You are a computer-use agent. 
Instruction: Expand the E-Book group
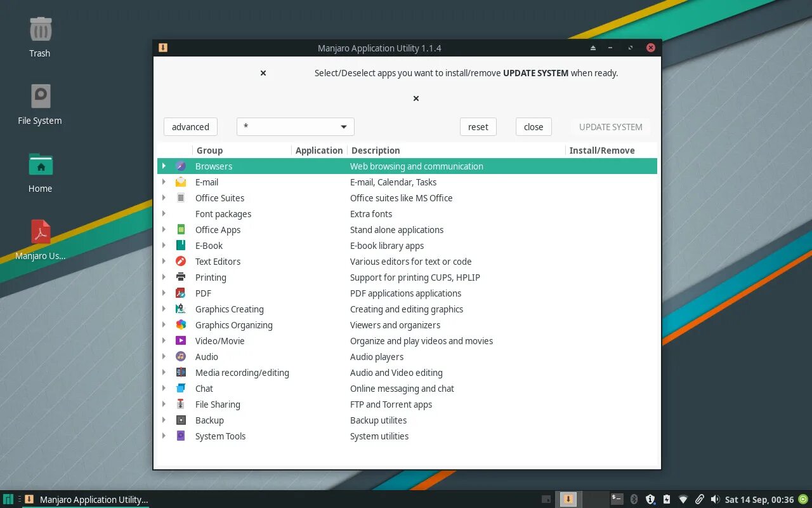[164, 245]
